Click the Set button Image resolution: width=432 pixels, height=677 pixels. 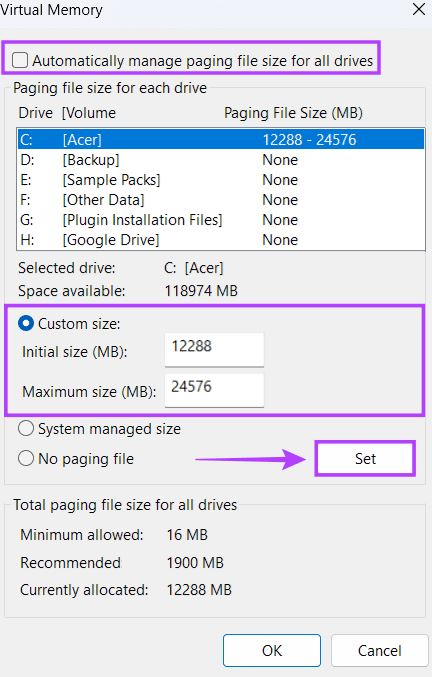coord(365,459)
